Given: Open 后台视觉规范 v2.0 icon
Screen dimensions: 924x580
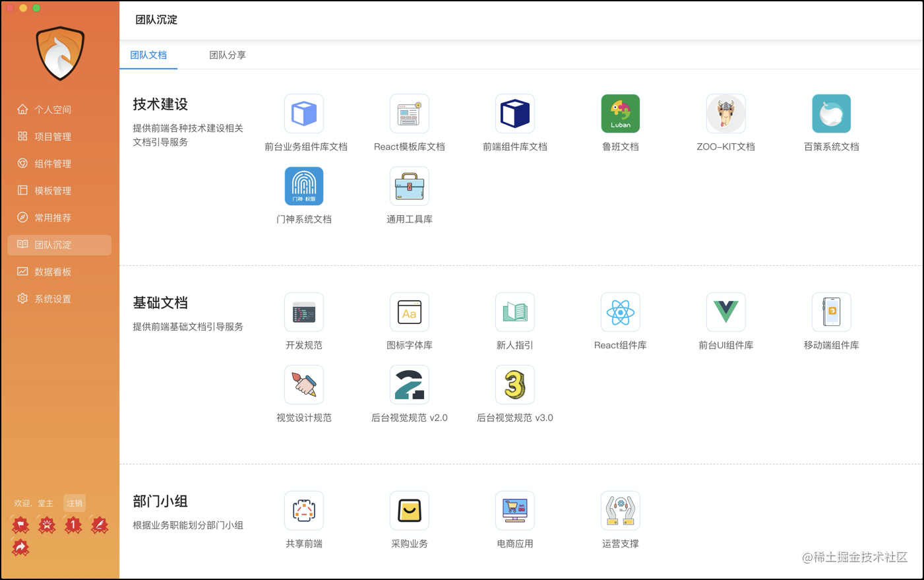Looking at the screenshot, I should pyautogui.click(x=410, y=385).
